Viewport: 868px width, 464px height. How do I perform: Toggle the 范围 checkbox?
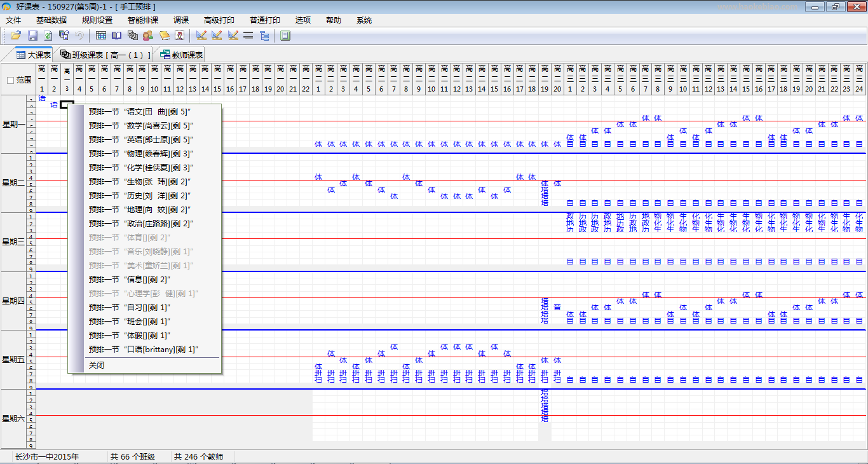point(10,80)
